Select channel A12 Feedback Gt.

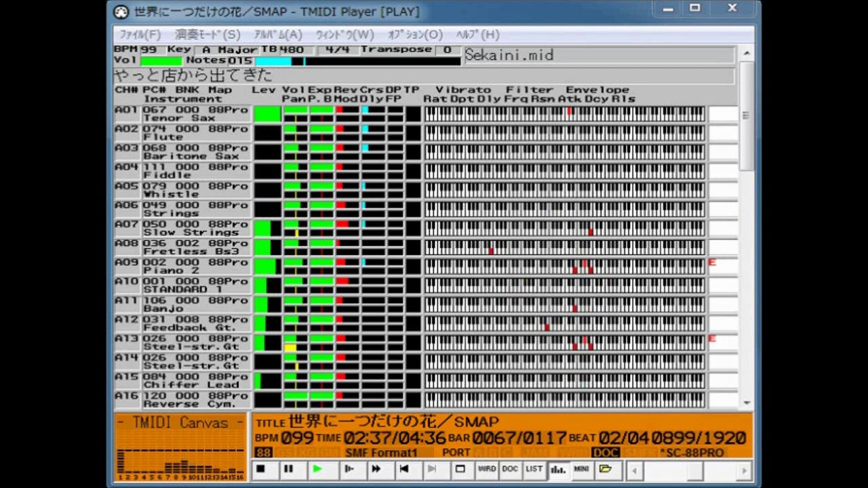[182, 323]
